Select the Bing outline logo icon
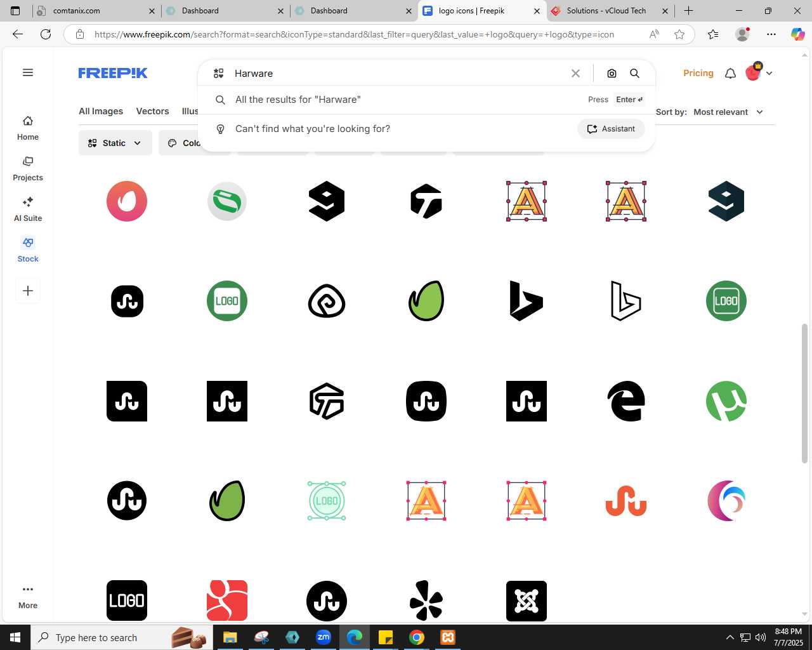 [x=626, y=301]
